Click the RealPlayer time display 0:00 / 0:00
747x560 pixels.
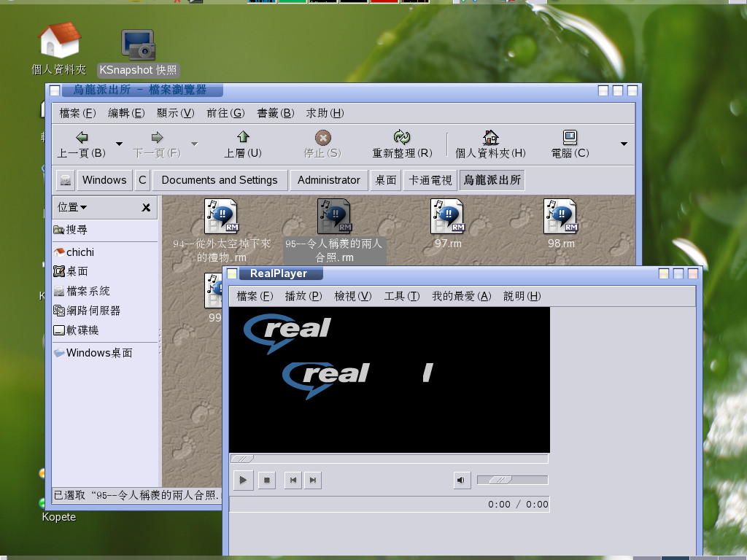pyautogui.click(x=519, y=505)
